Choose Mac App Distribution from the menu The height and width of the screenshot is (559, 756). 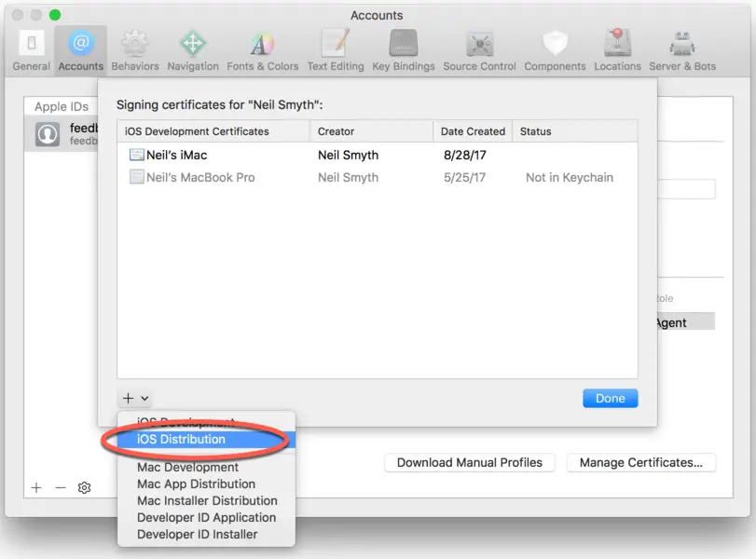click(x=197, y=484)
